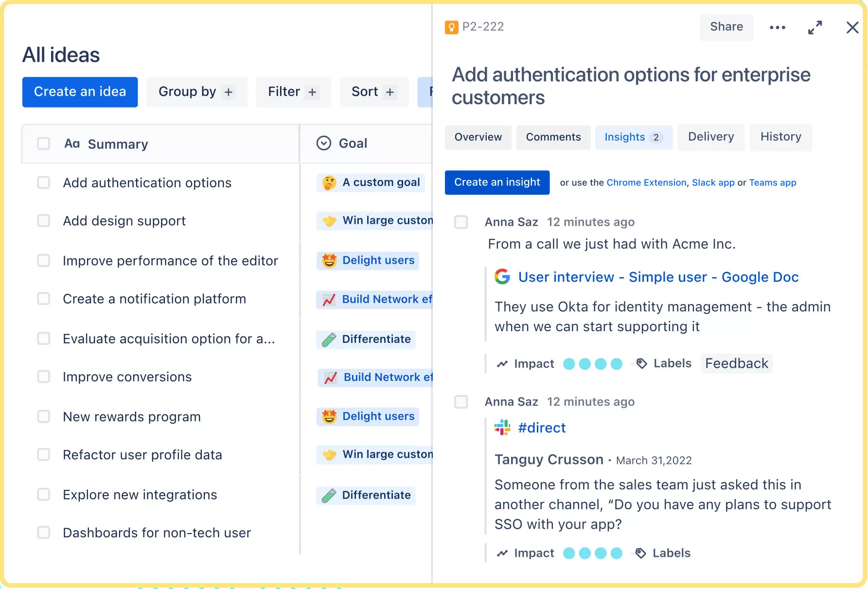Select all ideas with the Summary header checkbox

click(x=44, y=143)
